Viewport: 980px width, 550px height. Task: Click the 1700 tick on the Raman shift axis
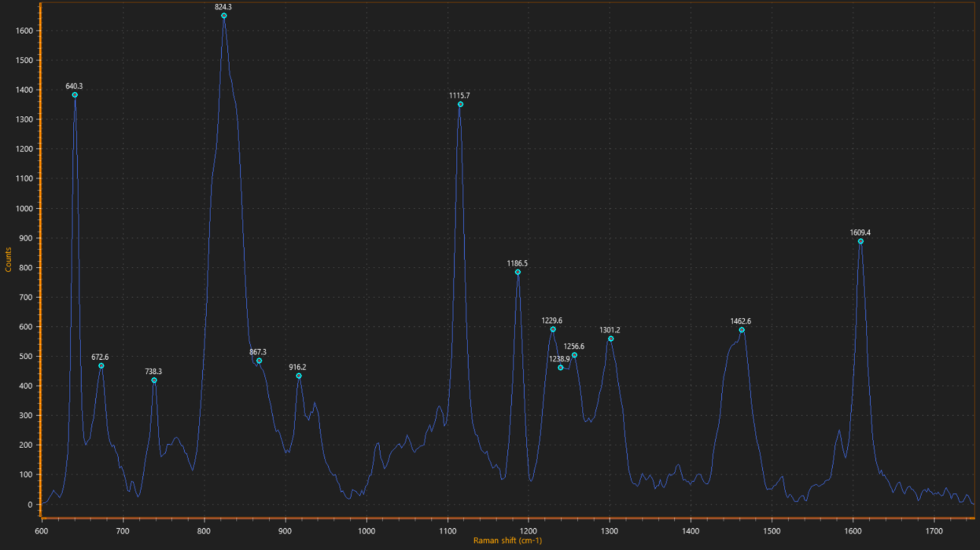click(x=934, y=531)
